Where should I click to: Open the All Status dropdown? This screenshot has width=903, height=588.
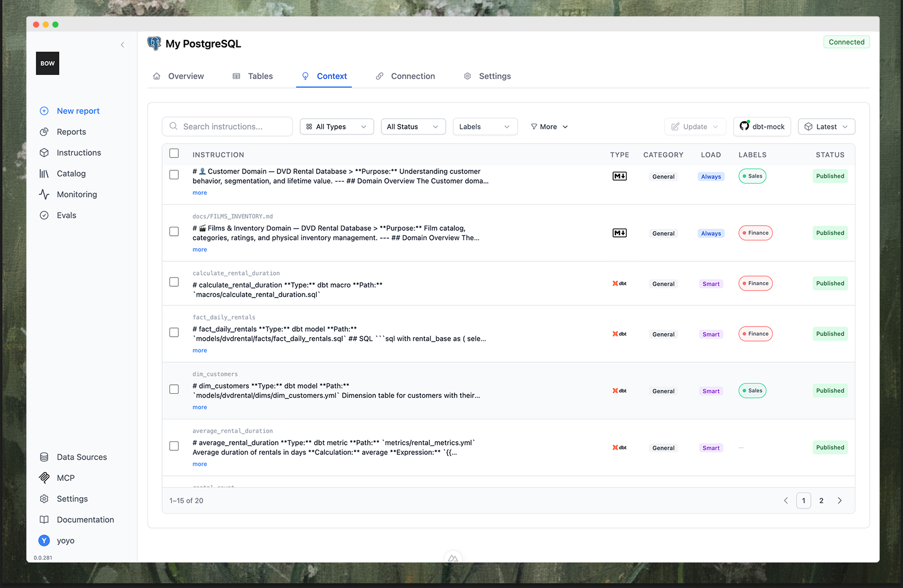pos(413,127)
